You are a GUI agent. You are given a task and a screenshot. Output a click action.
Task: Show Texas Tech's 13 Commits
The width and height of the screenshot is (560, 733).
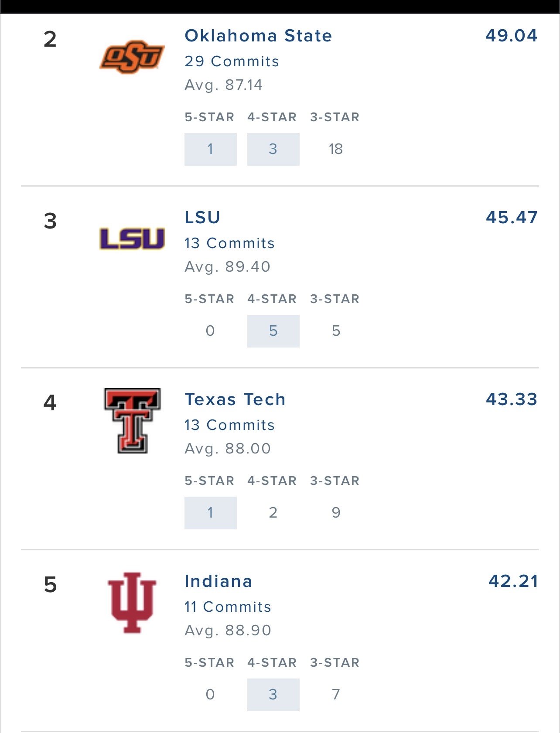[229, 425]
